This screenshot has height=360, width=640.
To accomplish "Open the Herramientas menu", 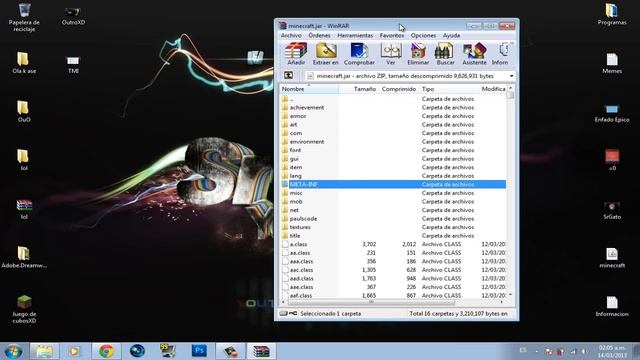I will 355,36.
